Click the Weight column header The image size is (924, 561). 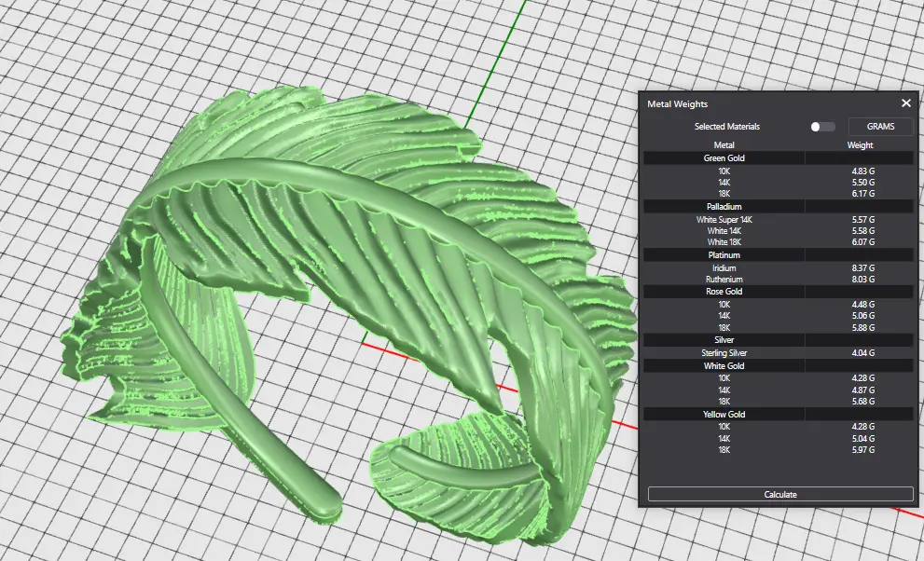pyautogui.click(x=860, y=145)
